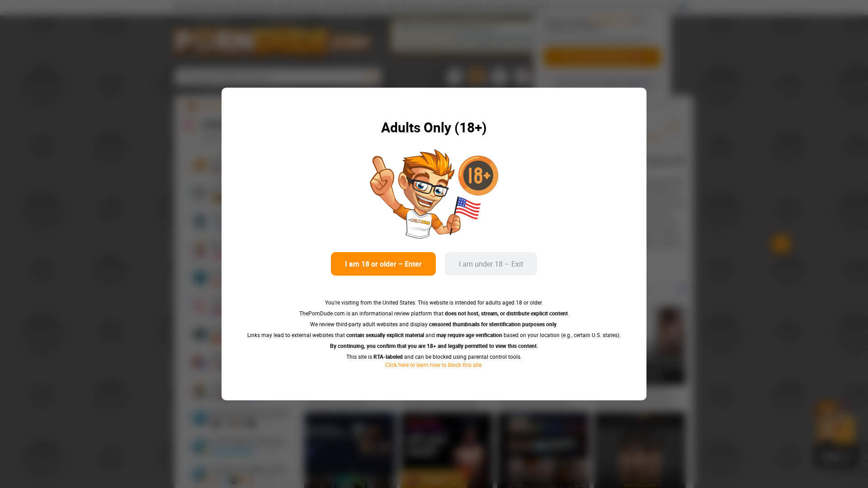Open the fourth blurred thumbnail in bottom row
Image resolution: width=868 pixels, height=488 pixels.
(640, 450)
